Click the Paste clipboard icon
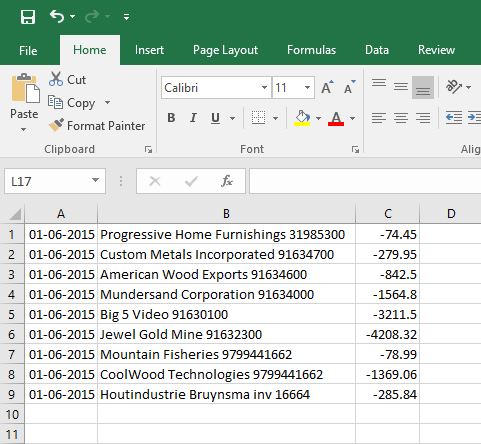This screenshot has width=481, height=444. (25, 88)
